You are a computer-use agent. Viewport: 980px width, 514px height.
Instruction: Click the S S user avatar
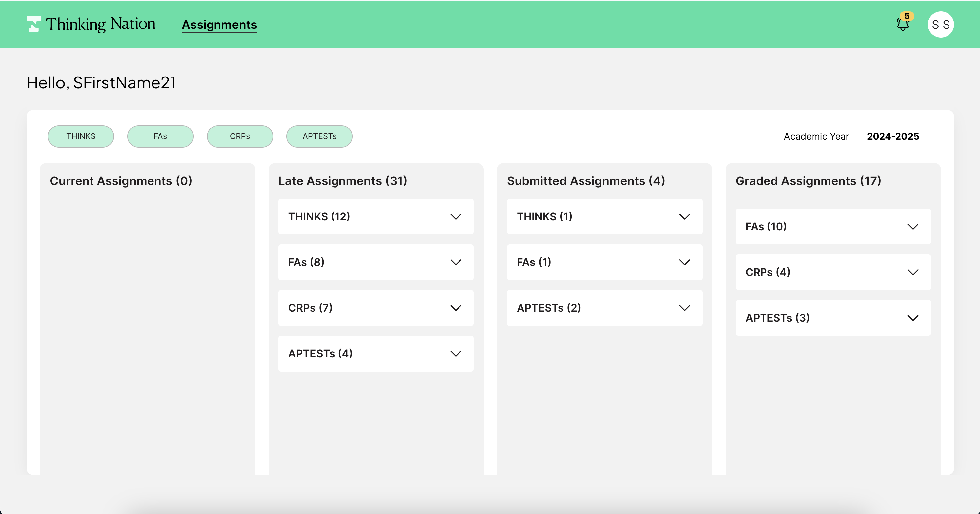pyautogui.click(x=941, y=25)
